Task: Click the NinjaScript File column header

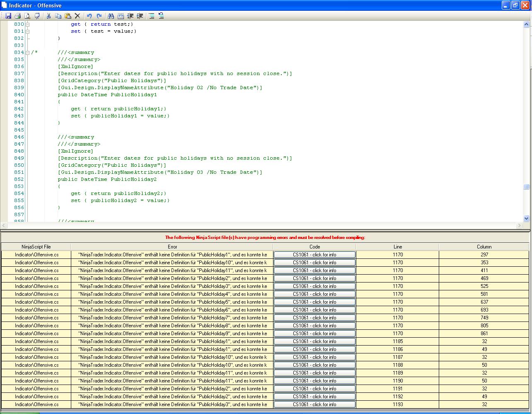Action: coord(36,247)
